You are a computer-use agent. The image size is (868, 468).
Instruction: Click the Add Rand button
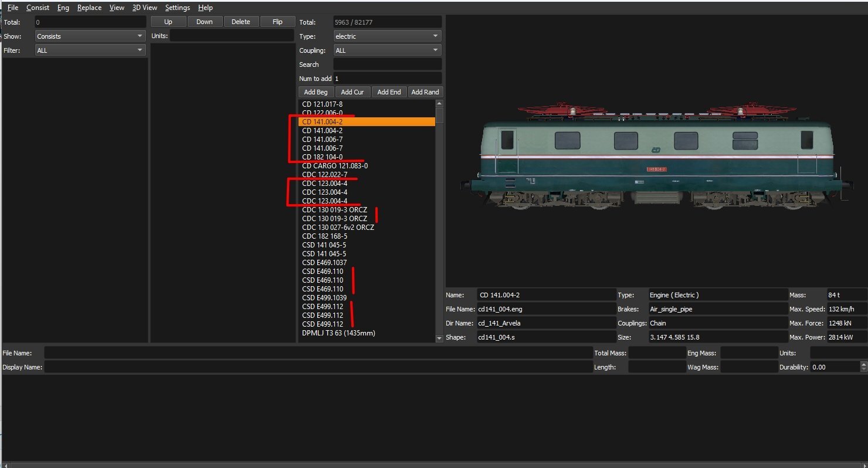[x=425, y=92]
